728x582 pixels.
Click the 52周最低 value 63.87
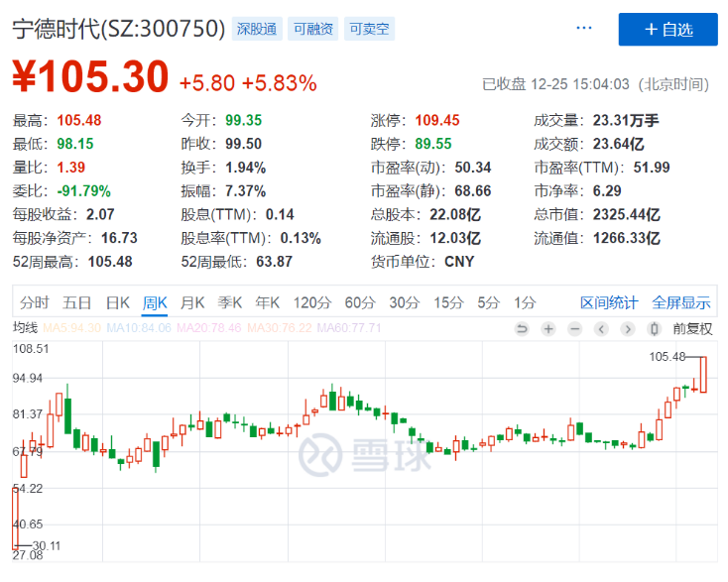tap(275, 262)
